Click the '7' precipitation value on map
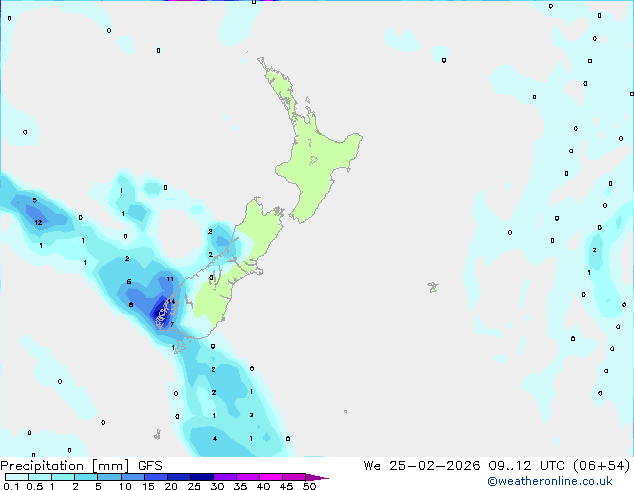Image resolution: width=634 pixels, height=490 pixels. (172, 324)
